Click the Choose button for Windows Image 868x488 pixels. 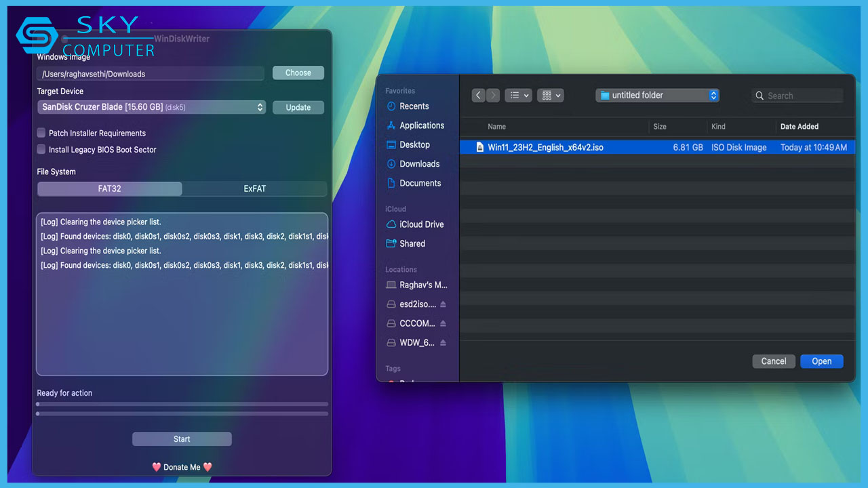tap(298, 73)
